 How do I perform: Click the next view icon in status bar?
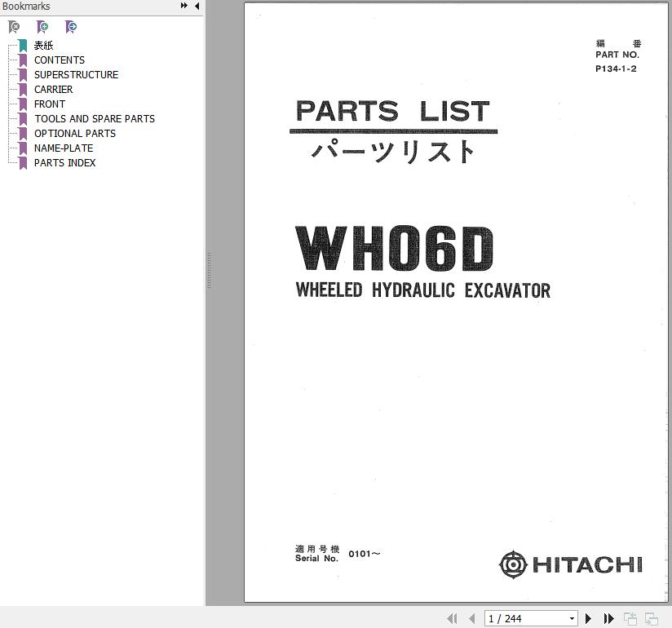click(x=652, y=618)
